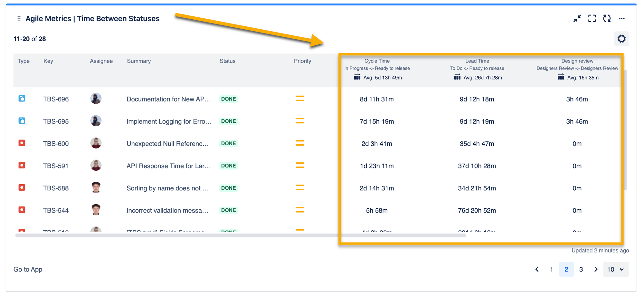644x296 pixels.
Task: Click the bug type icon for TBS-544
Action: (x=22, y=210)
